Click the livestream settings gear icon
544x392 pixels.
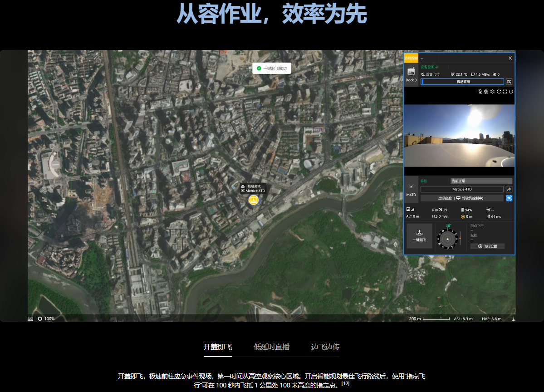point(492,92)
